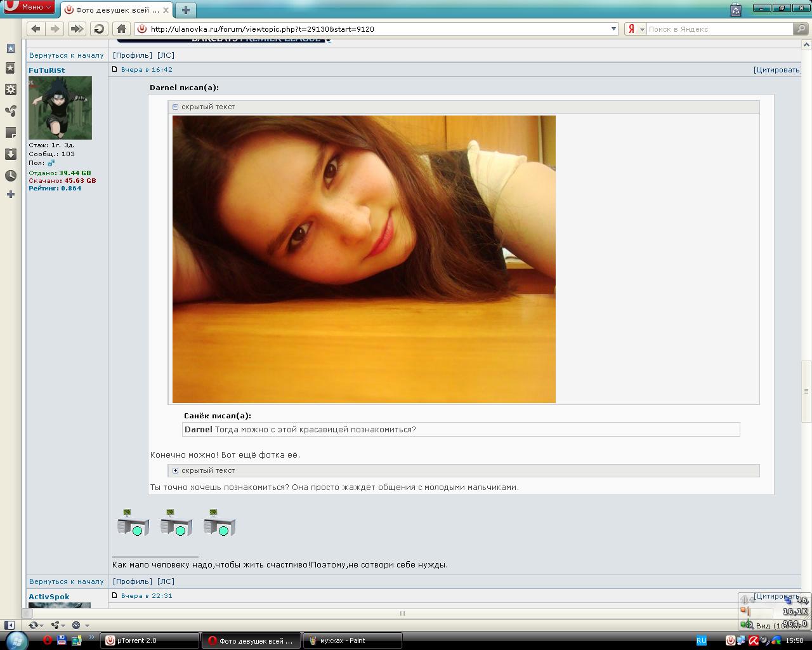Image resolution: width=812 pixels, height=650 pixels.
Task: Click the Fast Forward double-arrow button
Action: click(x=77, y=29)
